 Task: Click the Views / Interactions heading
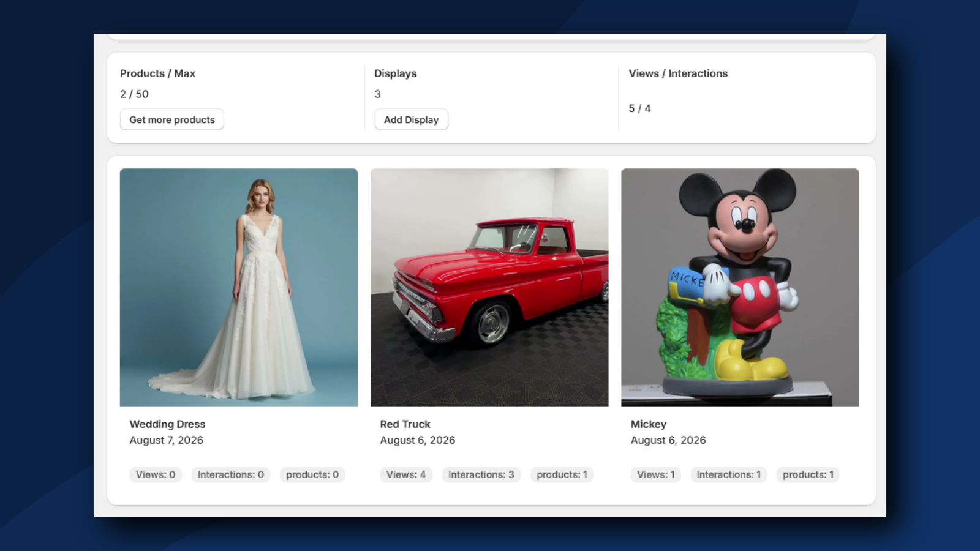point(678,73)
